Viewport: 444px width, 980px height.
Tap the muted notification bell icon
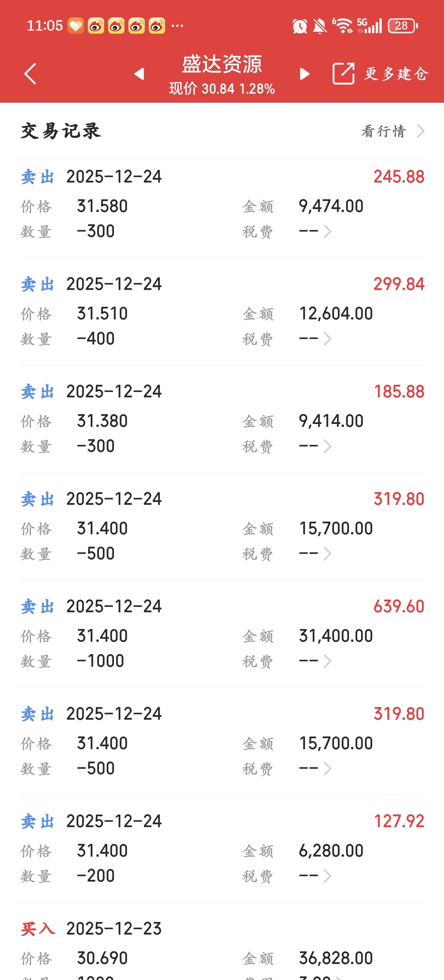[320, 26]
